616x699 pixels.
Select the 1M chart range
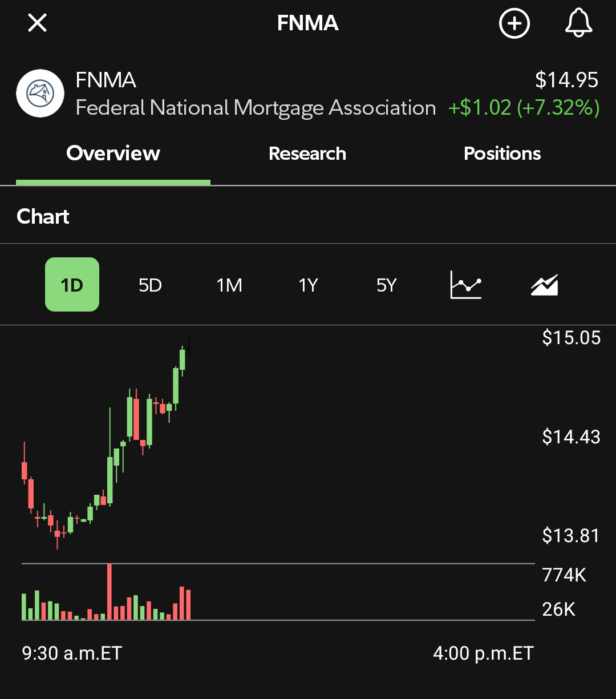coord(229,285)
